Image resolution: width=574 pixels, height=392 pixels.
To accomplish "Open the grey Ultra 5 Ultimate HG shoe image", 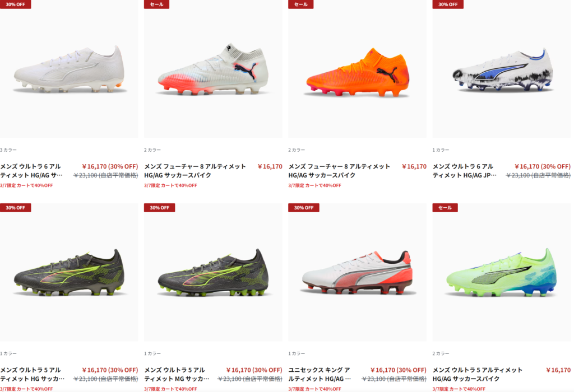I will (x=69, y=272).
